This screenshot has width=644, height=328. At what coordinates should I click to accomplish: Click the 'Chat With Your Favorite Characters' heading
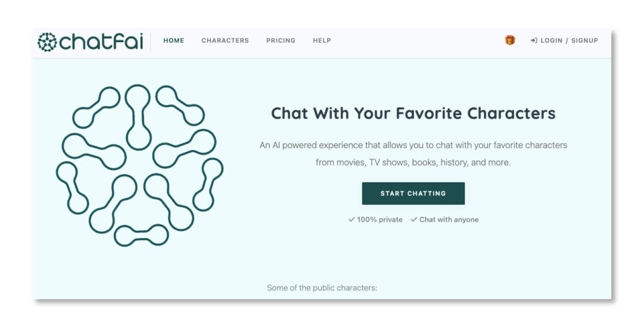click(x=413, y=114)
